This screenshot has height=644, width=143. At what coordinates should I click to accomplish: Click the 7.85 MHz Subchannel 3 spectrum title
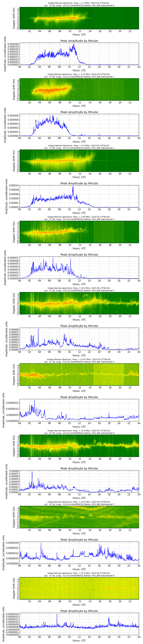(x=79, y=218)
